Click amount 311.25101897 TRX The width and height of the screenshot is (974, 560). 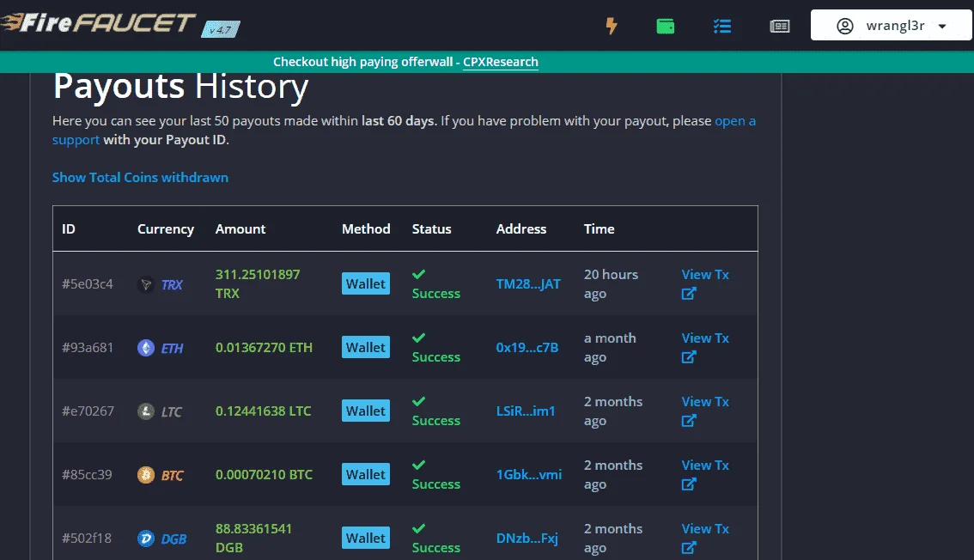click(x=258, y=283)
